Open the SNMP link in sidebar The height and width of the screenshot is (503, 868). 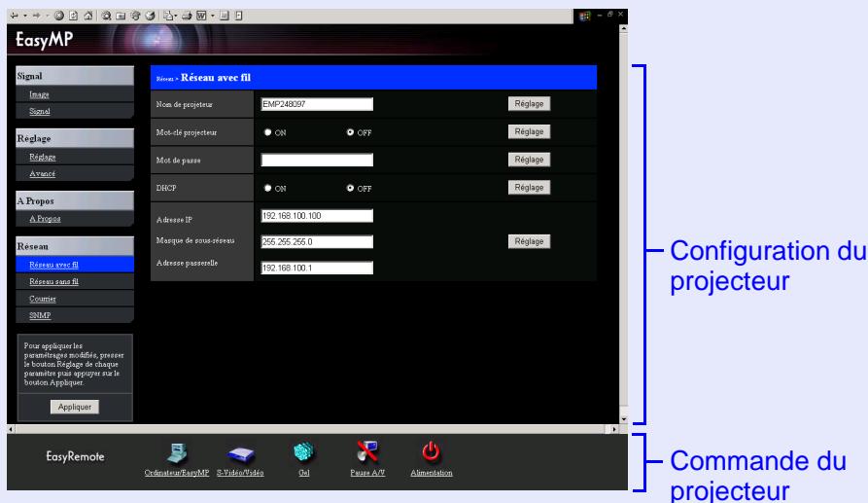[40, 316]
